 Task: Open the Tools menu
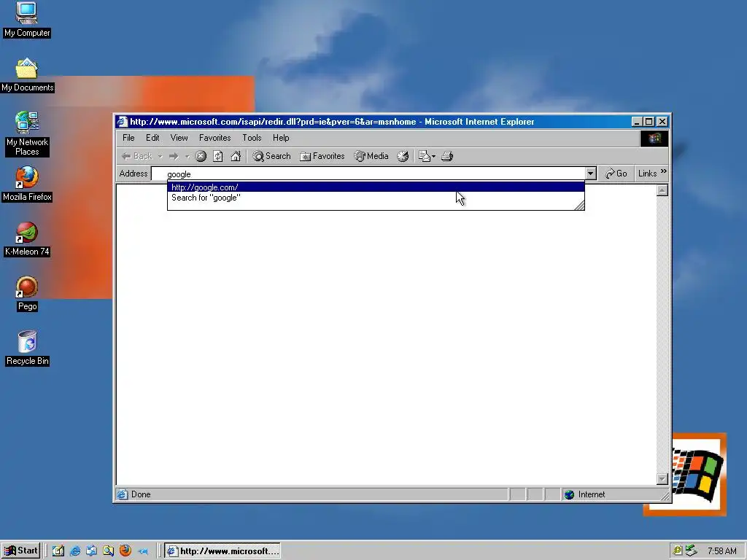coord(252,138)
